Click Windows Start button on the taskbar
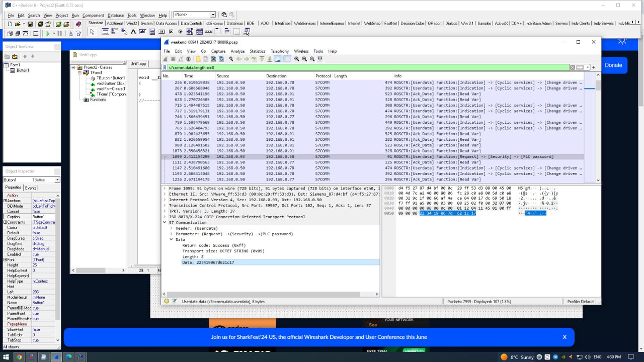Viewport: 644px width, 362px height. [x=6, y=357]
